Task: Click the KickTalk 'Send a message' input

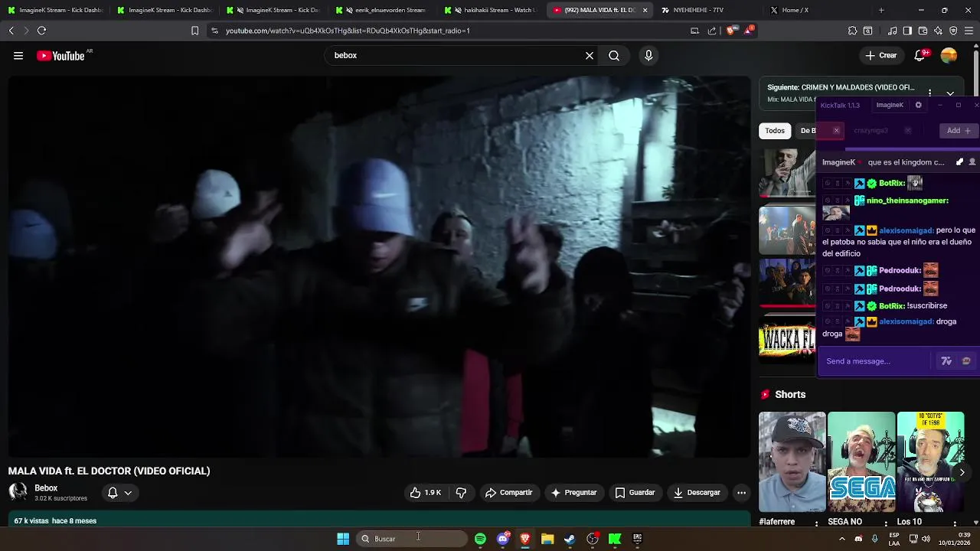Action: (x=876, y=361)
